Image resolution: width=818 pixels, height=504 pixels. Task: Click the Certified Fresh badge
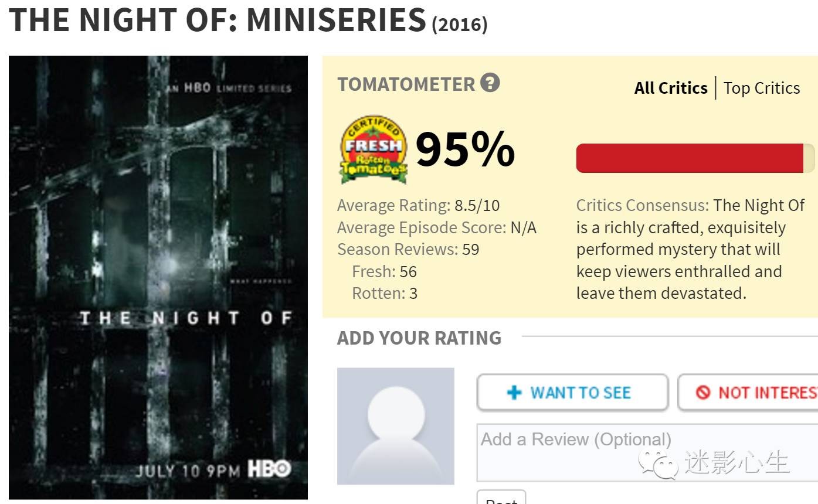click(374, 149)
